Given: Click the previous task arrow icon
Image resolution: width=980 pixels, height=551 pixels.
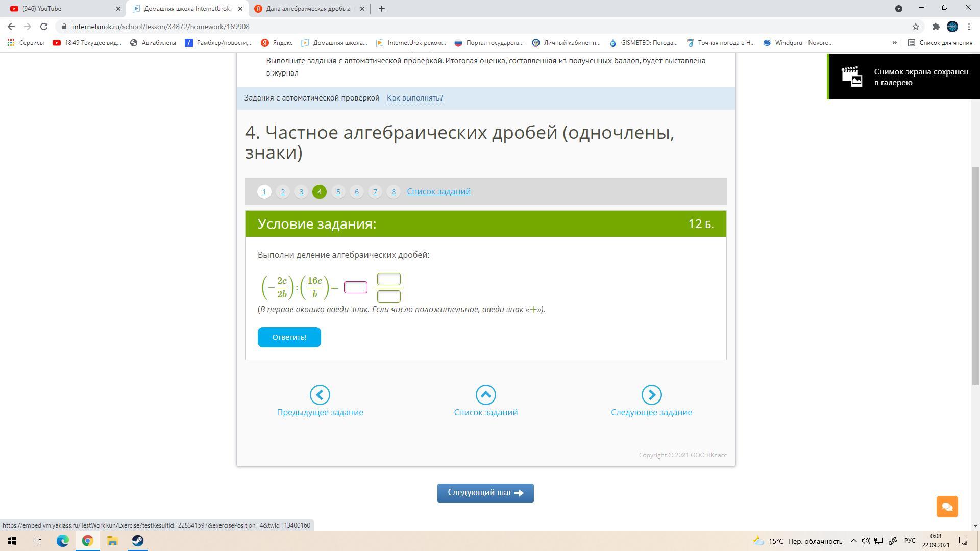Looking at the screenshot, I should point(320,395).
